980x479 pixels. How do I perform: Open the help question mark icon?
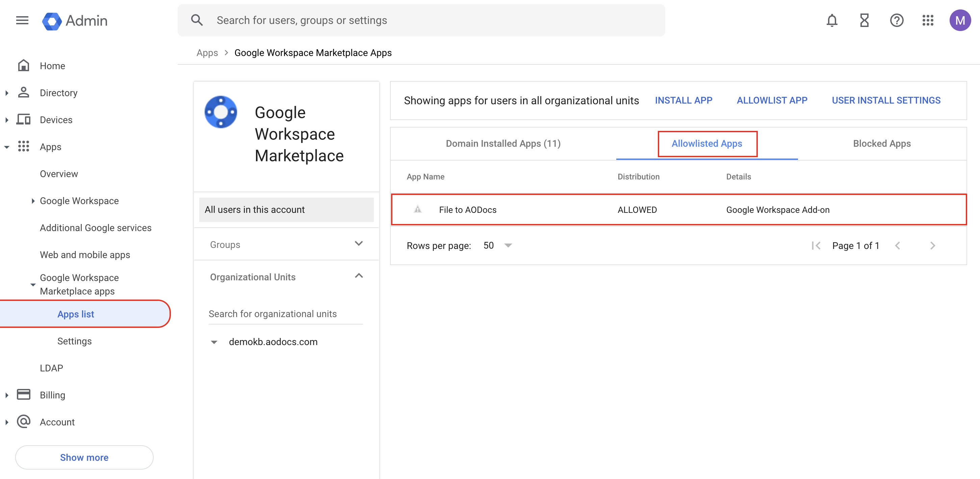point(897,20)
